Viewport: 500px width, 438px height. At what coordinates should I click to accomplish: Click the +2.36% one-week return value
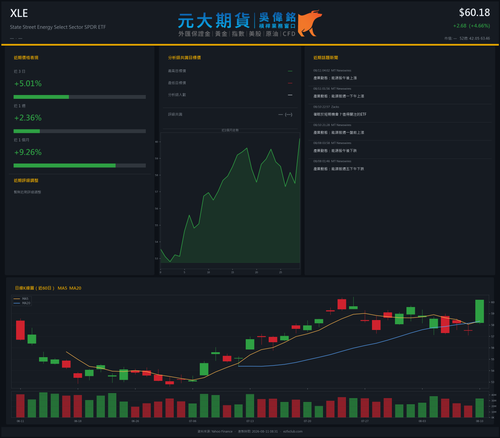click(28, 118)
